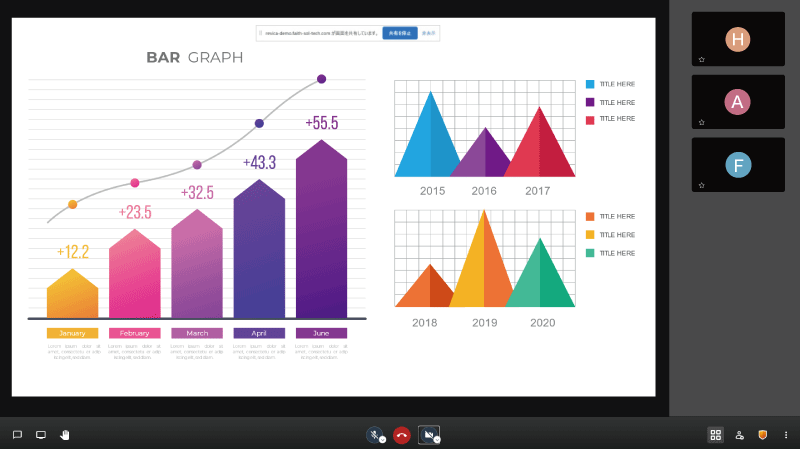Open microphone options dropdown arrow
800x449 pixels.
tap(383, 440)
